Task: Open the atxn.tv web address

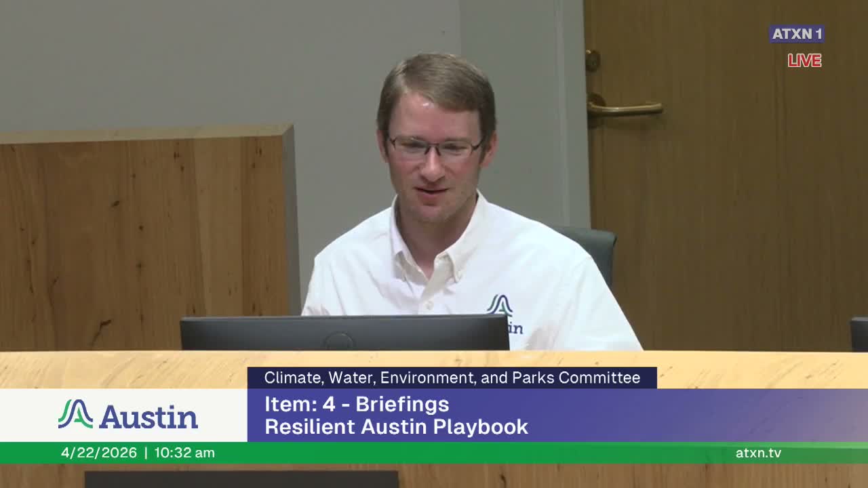Action: pyautogui.click(x=758, y=453)
